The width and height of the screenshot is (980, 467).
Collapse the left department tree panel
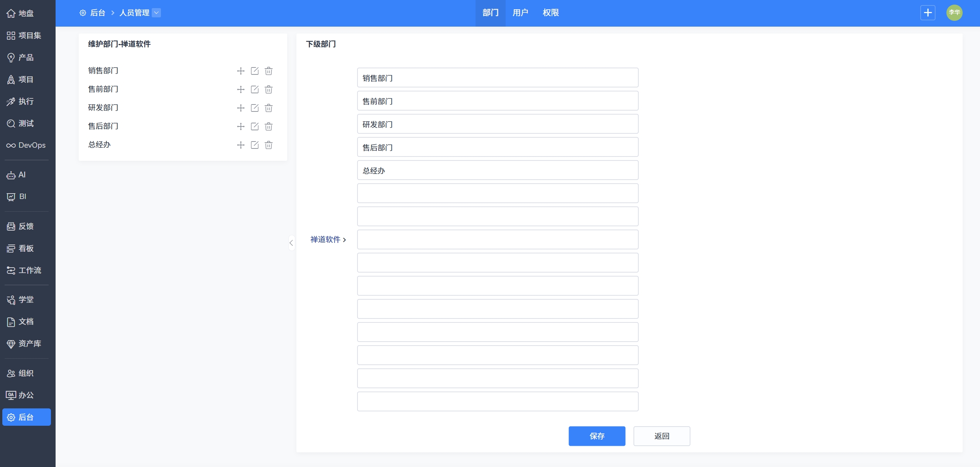291,243
